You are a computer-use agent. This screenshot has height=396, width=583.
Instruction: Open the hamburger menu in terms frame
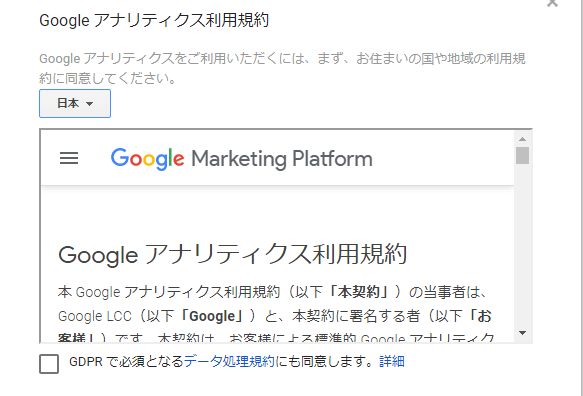[x=69, y=158]
